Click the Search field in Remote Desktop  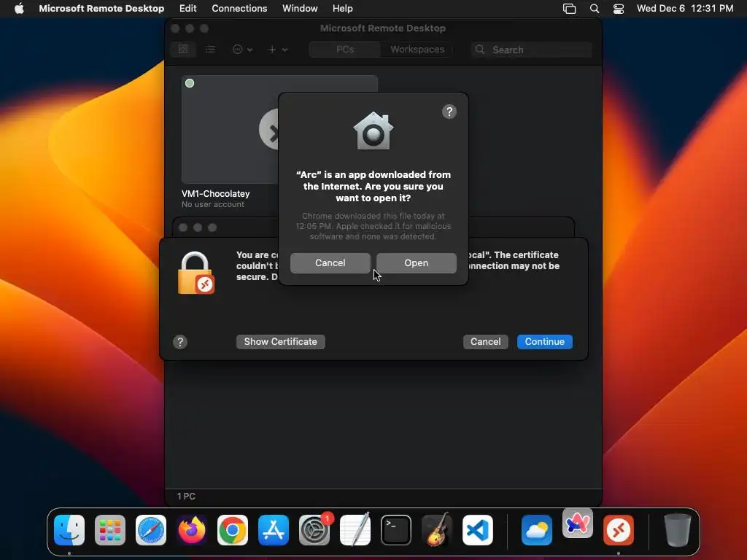click(531, 50)
